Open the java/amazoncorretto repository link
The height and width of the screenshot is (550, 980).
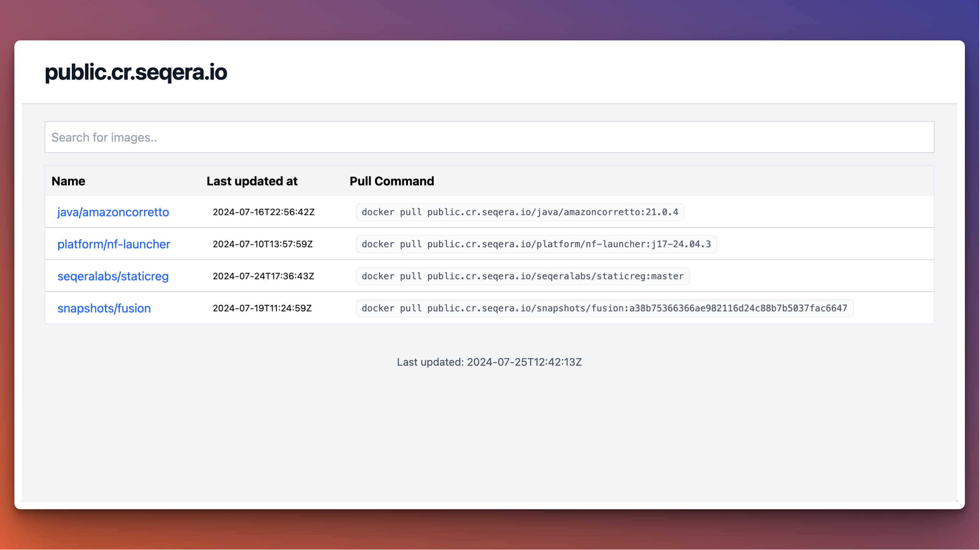[x=113, y=212]
